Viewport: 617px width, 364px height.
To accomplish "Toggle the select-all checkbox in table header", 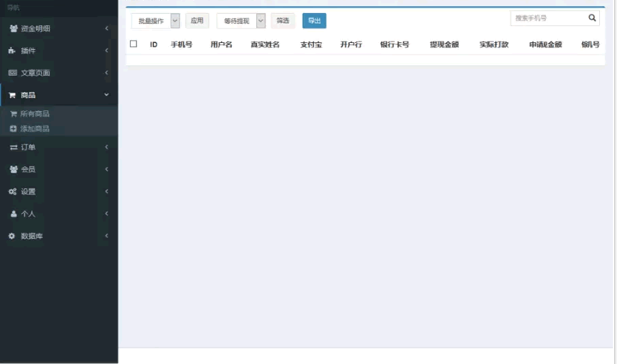I will click(x=134, y=44).
